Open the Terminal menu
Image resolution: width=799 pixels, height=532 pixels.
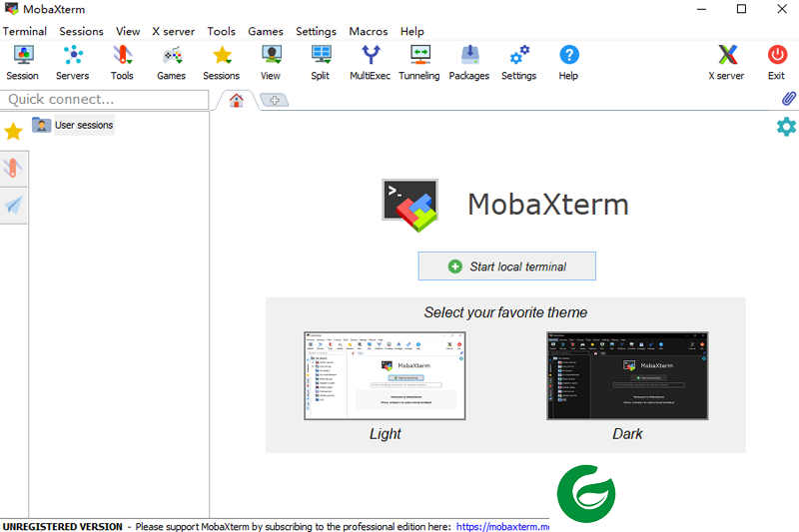[x=24, y=31]
